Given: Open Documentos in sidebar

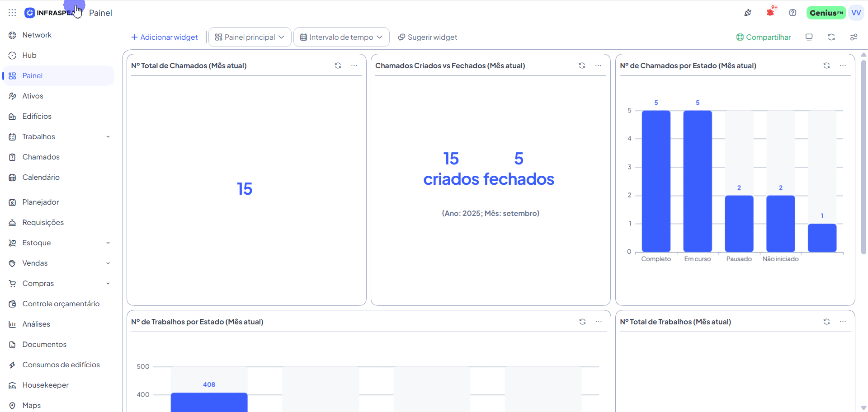Looking at the screenshot, I should point(58,344).
